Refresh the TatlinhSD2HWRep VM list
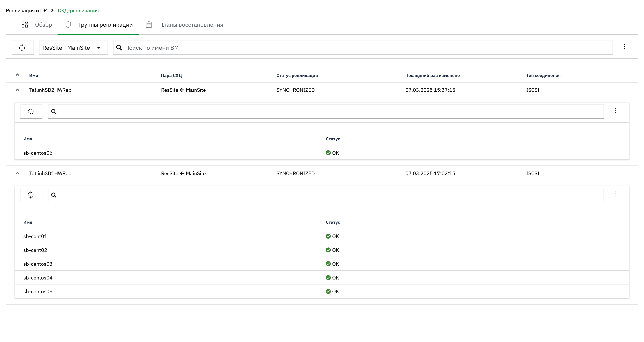 [31, 111]
